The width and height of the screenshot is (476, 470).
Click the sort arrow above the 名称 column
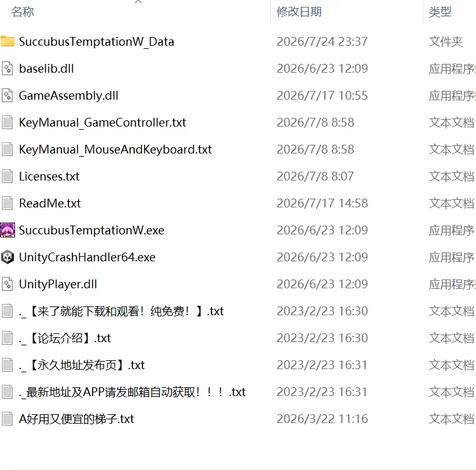(138, 1)
